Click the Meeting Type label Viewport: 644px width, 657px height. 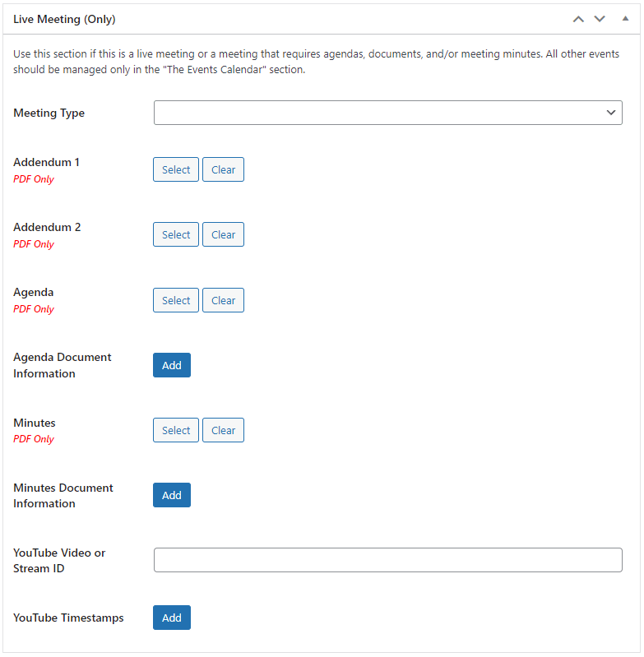click(x=49, y=113)
